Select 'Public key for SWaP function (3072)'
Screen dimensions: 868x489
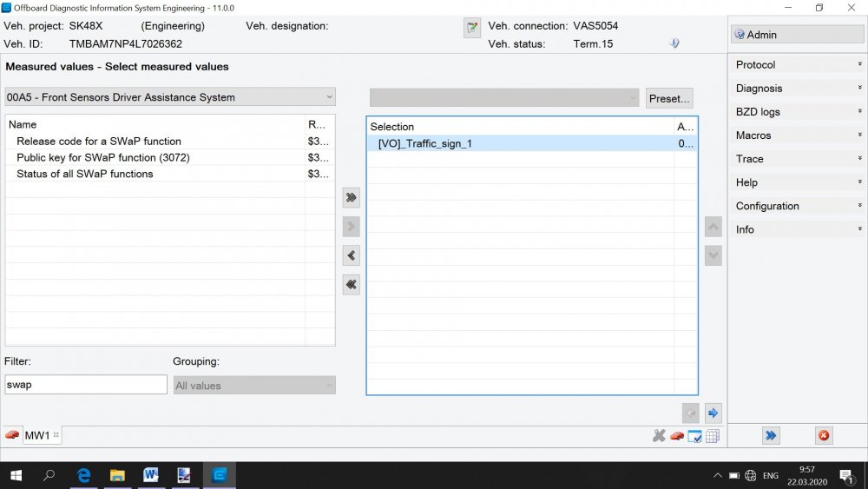pyautogui.click(x=170, y=157)
